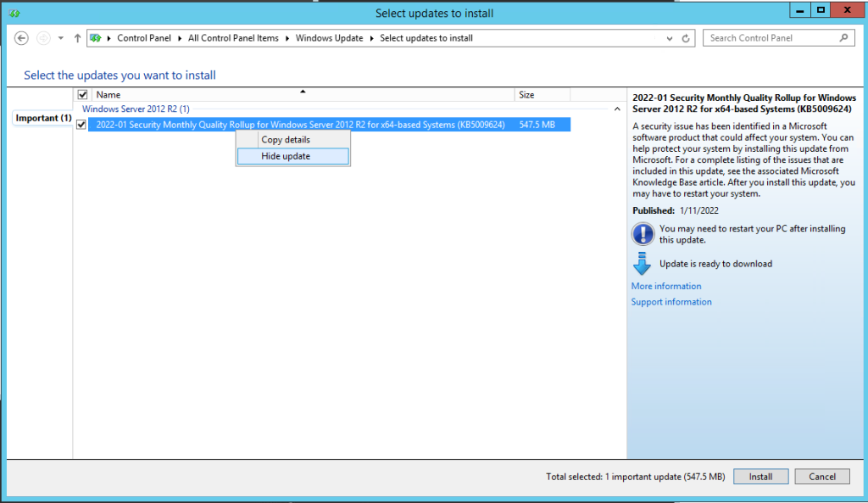Click the Cancel button
The height and width of the screenshot is (503, 868).
(x=822, y=477)
